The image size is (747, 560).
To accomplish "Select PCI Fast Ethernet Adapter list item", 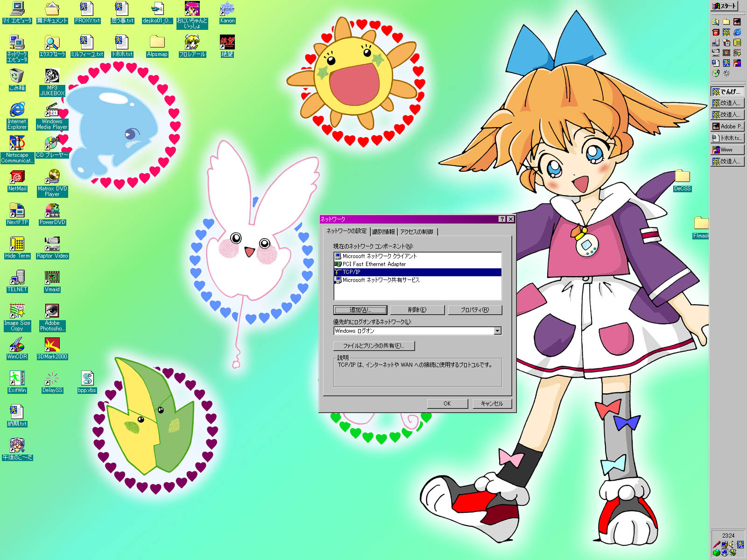I will tap(374, 264).
